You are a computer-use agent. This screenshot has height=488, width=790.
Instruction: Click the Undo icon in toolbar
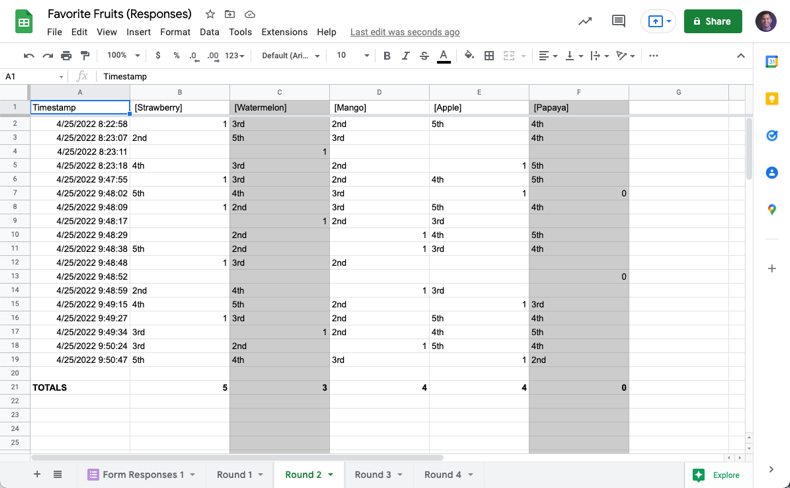pyautogui.click(x=29, y=56)
